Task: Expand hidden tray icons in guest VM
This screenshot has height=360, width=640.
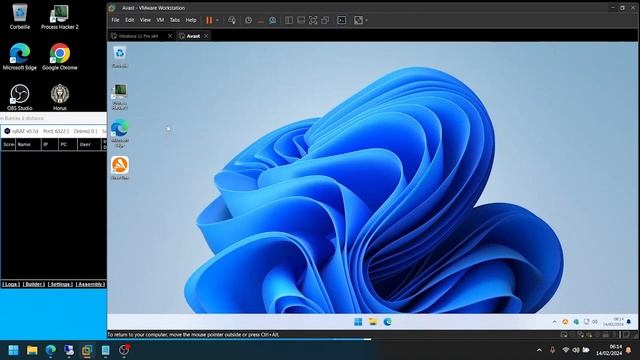Action: 554,322
